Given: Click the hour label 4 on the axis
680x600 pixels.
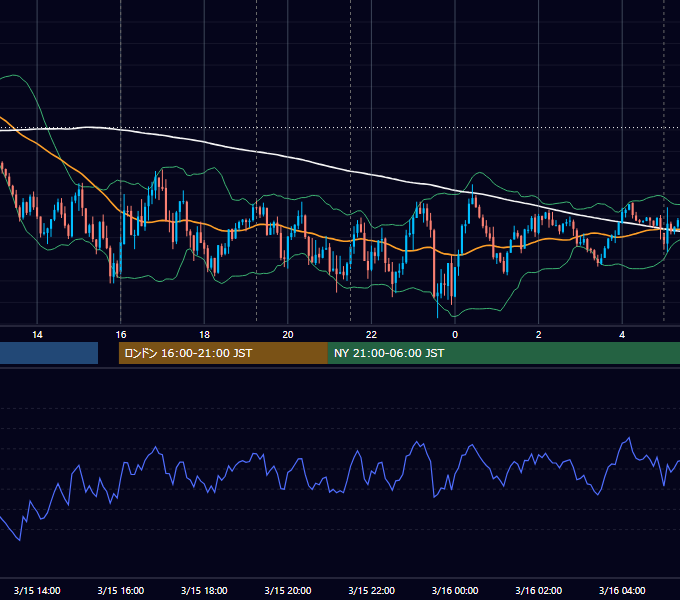Looking at the screenshot, I should point(622,335).
